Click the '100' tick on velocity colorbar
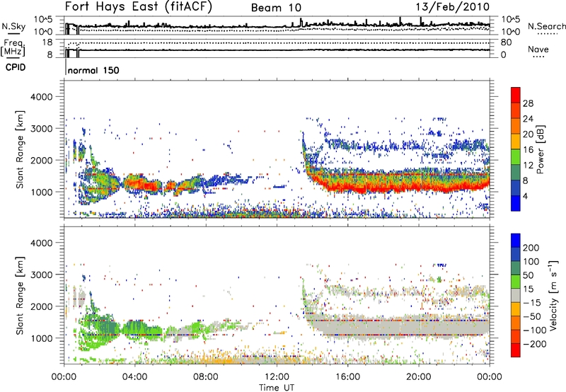 click(x=531, y=262)
